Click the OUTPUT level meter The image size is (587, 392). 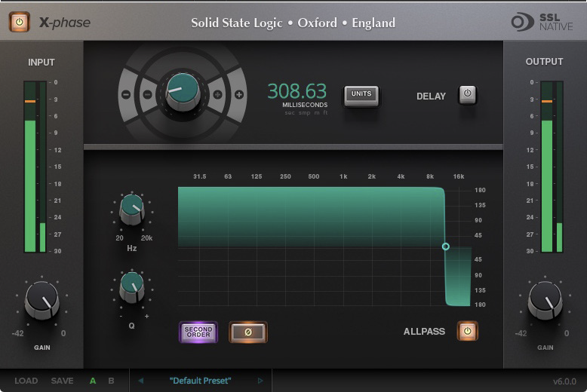point(552,167)
